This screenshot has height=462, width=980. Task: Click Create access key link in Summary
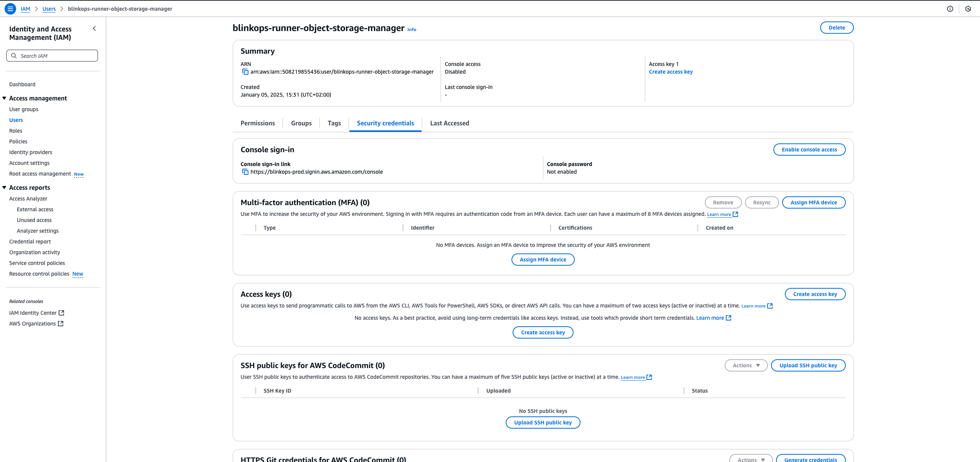point(671,72)
